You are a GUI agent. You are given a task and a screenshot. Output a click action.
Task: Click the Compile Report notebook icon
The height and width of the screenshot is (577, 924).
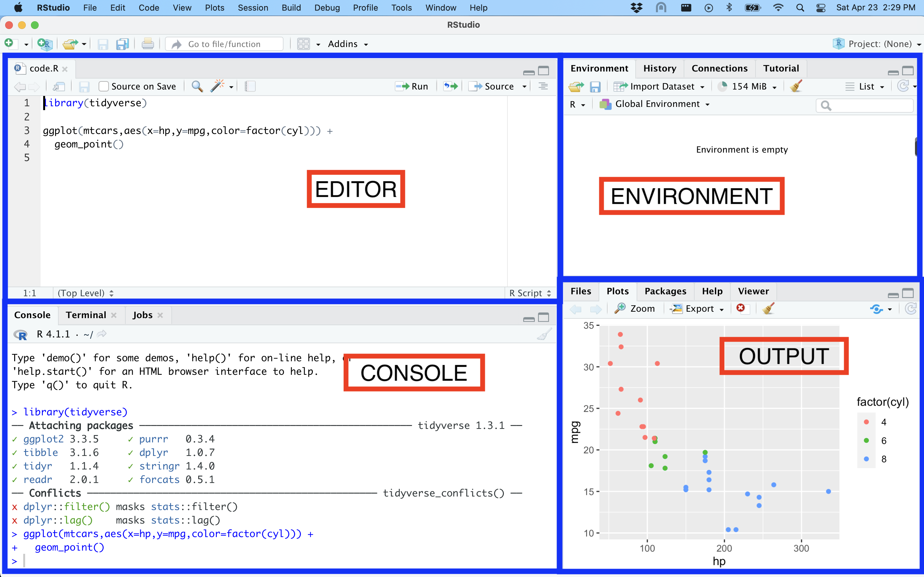click(x=250, y=86)
